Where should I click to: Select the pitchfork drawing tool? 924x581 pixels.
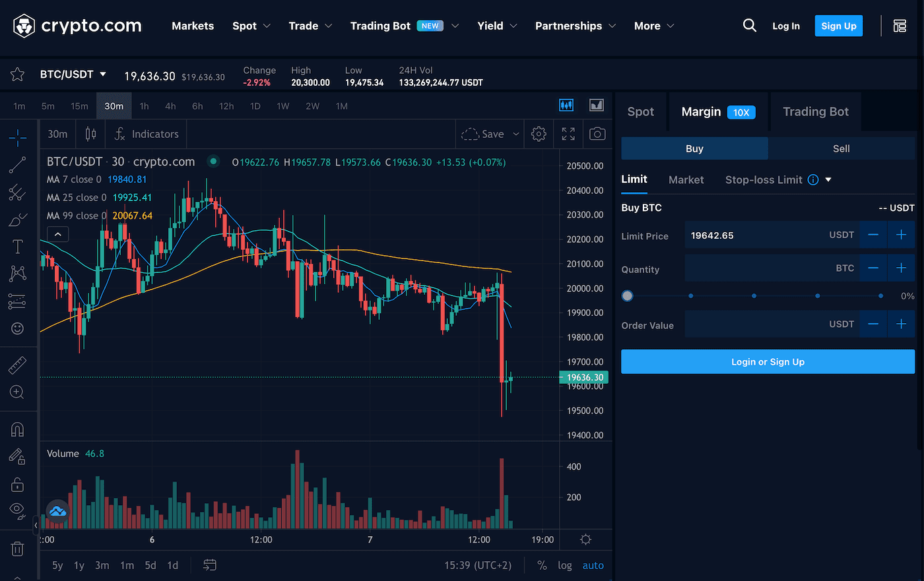(x=18, y=193)
